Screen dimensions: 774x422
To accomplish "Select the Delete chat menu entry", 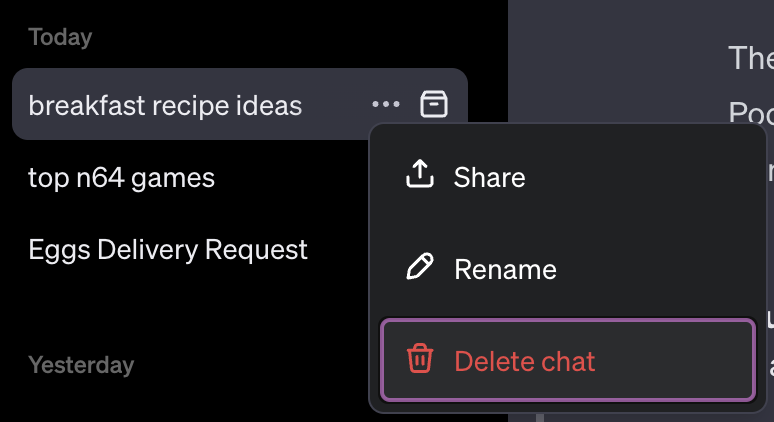I will click(568, 360).
